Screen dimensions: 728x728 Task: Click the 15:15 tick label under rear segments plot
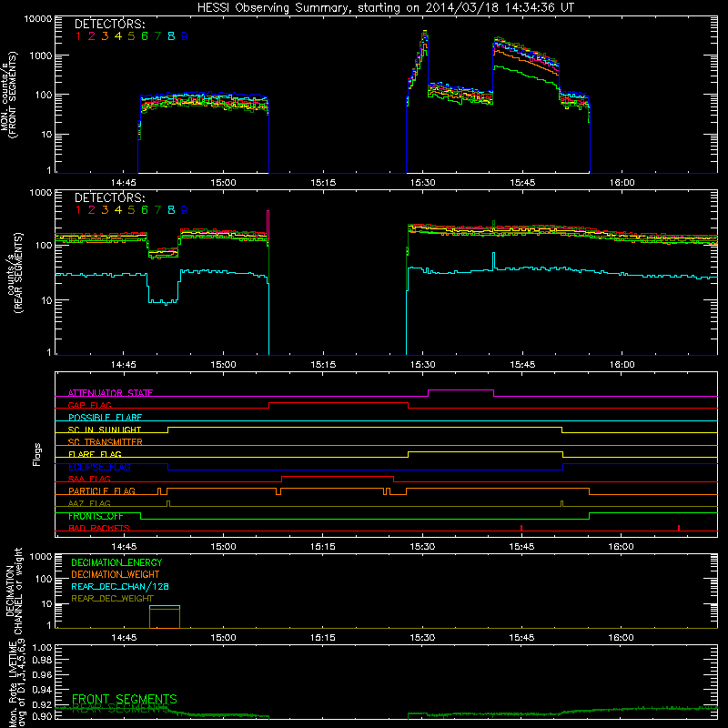coord(323,365)
